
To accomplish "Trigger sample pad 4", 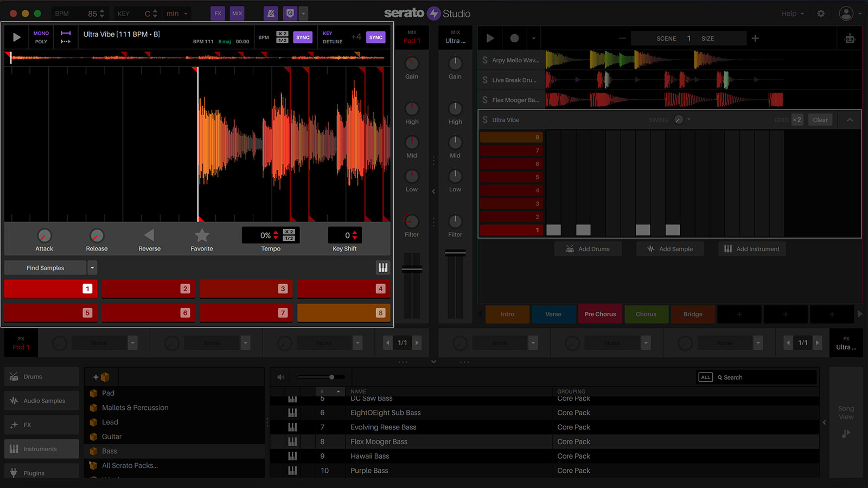I will 343,289.
